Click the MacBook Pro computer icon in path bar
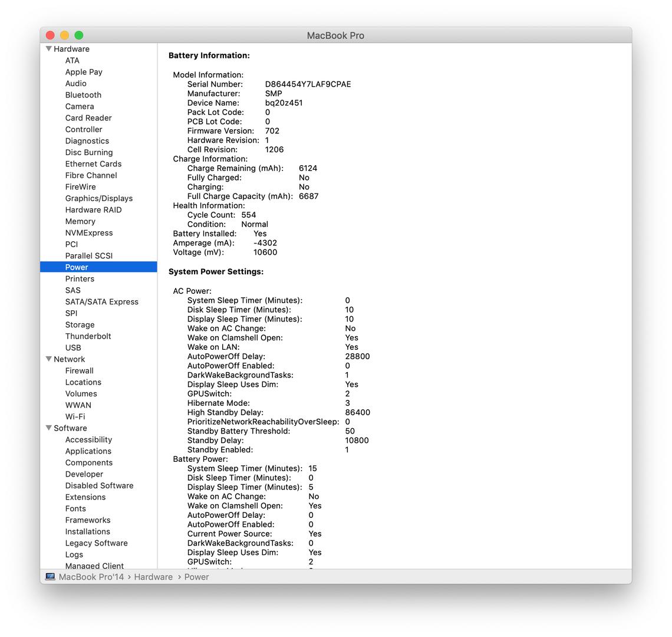The image size is (672, 637). [50, 576]
